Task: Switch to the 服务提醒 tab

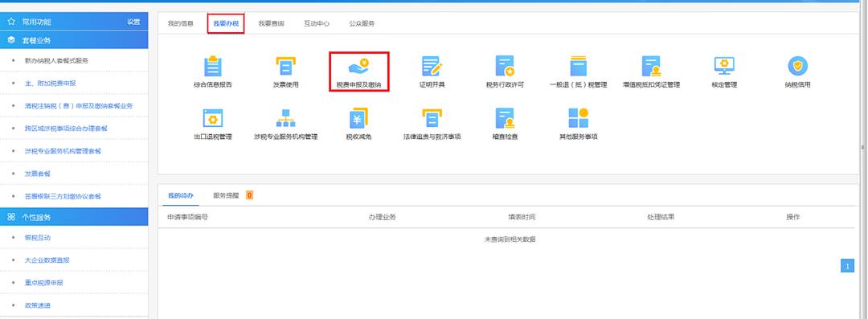Action: [x=226, y=195]
